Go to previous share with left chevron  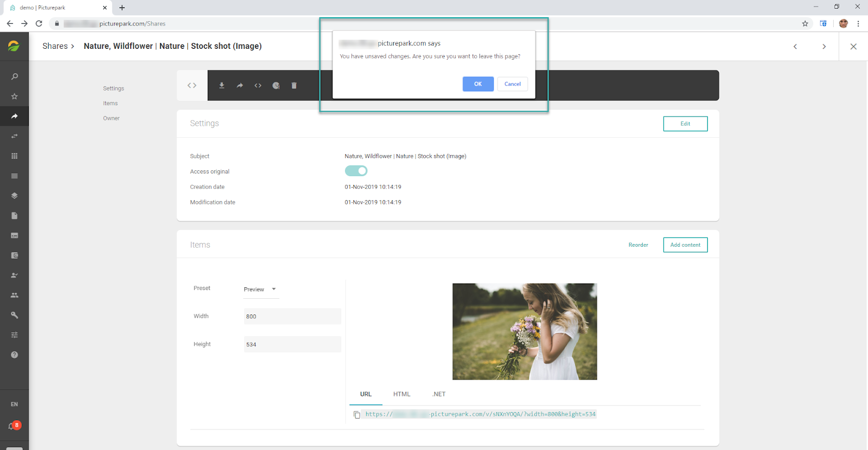pyautogui.click(x=795, y=47)
